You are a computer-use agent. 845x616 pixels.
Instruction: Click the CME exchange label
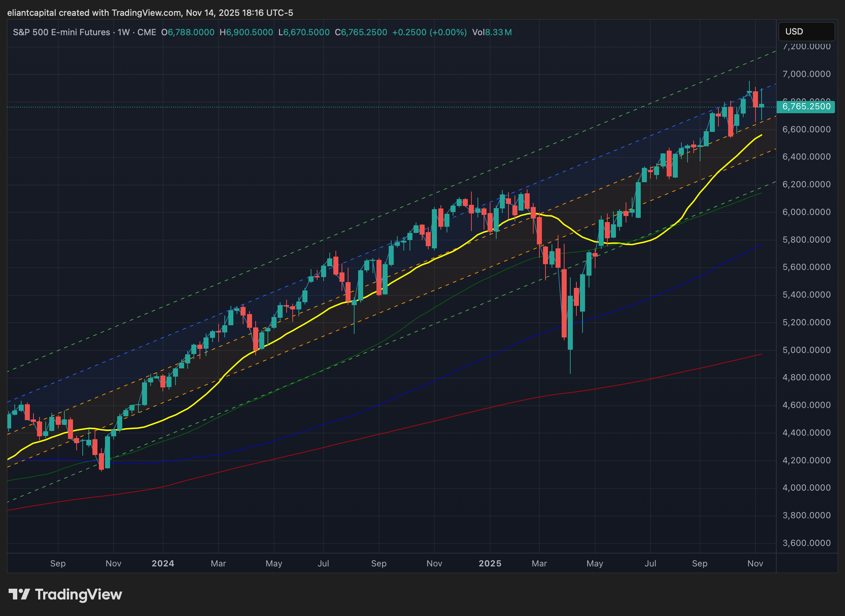click(x=147, y=32)
